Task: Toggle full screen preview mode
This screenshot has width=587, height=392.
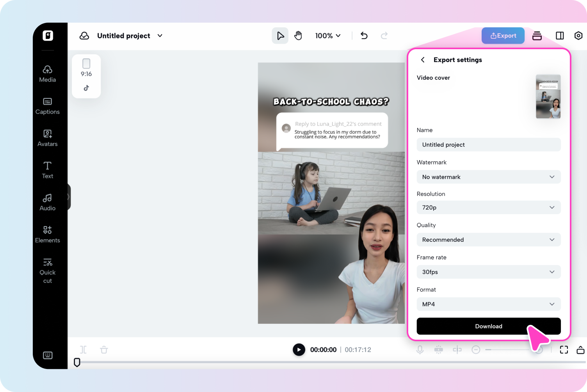Action: [x=564, y=349]
